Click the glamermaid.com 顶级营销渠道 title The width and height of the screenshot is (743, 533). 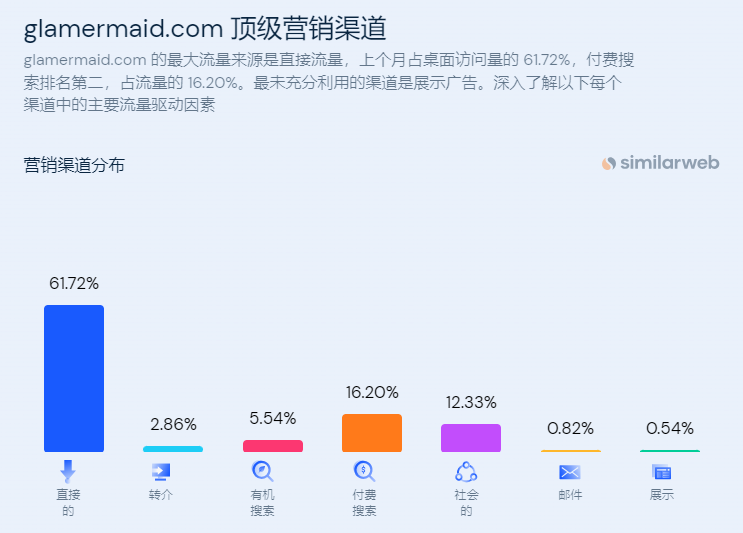(x=205, y=28)
